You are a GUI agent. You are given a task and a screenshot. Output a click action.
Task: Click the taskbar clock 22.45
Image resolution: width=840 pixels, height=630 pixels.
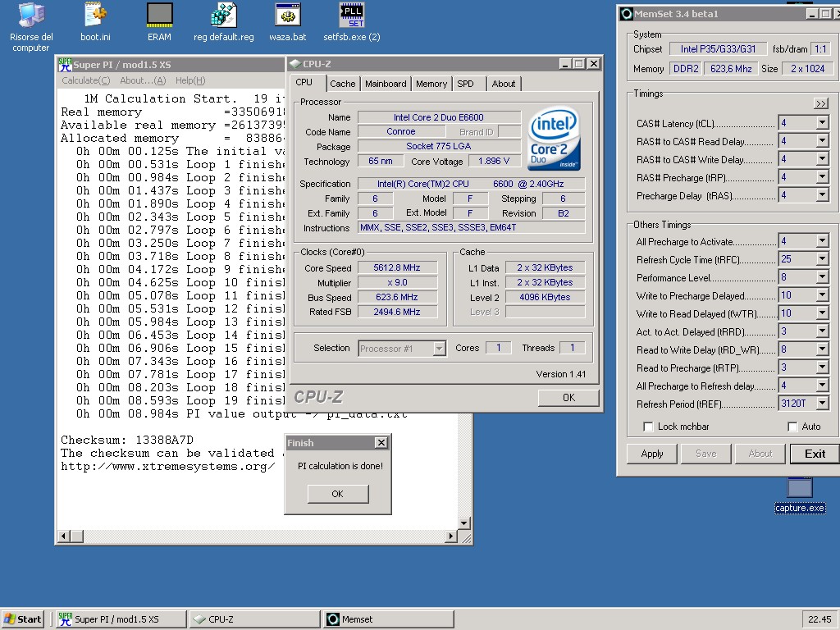[819, 619]
